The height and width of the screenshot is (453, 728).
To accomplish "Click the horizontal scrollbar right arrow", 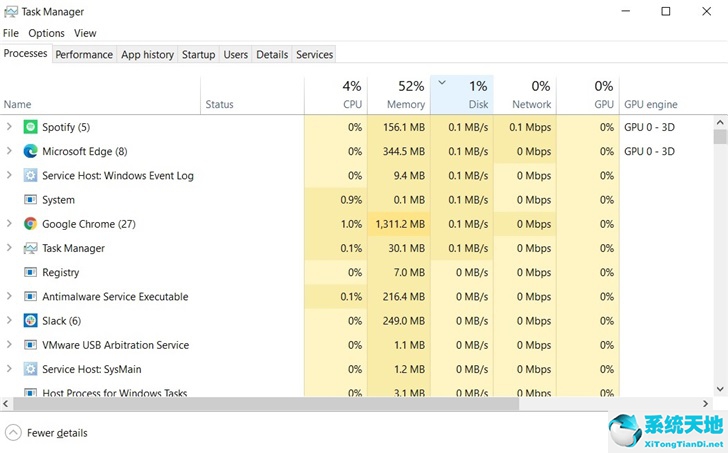I will click(x=706, y=403).
